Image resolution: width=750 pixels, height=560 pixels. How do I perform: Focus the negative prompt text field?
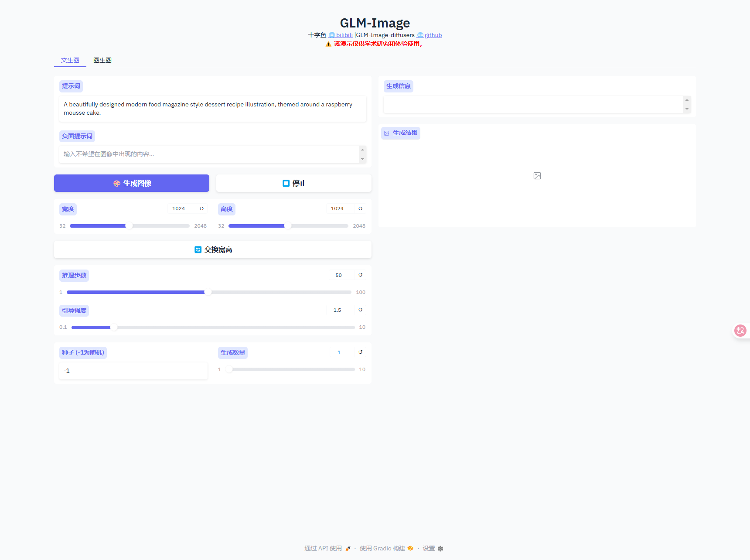point(209,154)
